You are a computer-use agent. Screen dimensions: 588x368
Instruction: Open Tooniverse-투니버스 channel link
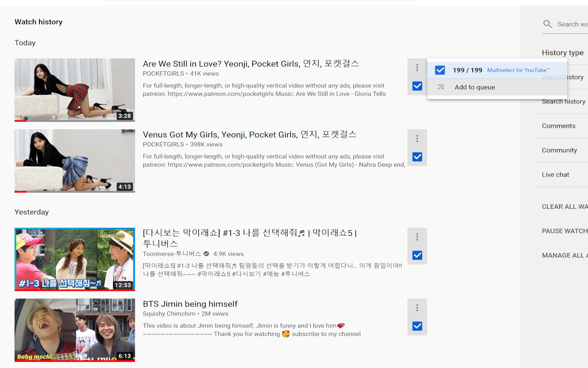pyautogui.click(x=172, y=254)
